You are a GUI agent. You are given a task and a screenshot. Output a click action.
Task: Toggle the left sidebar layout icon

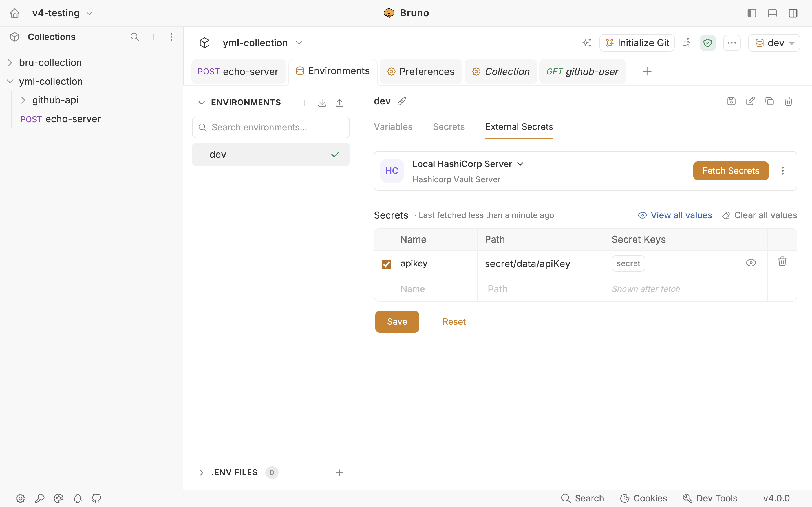coord(752,13)
